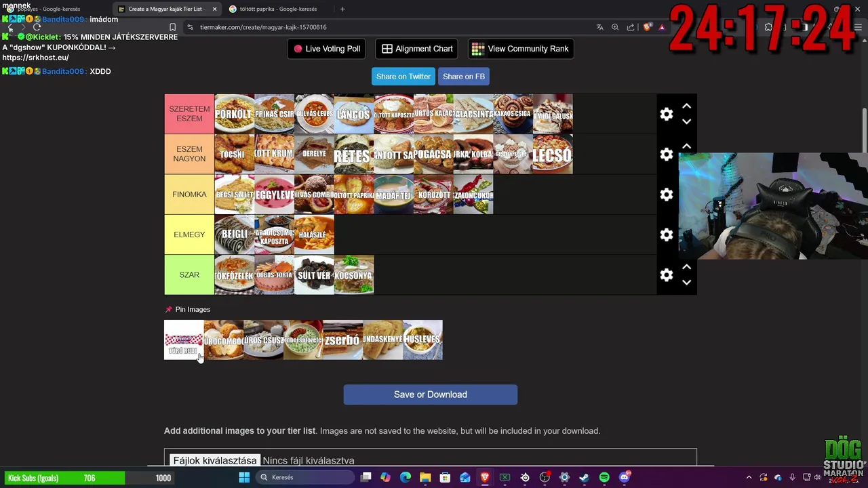Select the Halászlé image
The width and height of the screenshot is (868, 488).
pyautogui.click(x=314, y=235)
